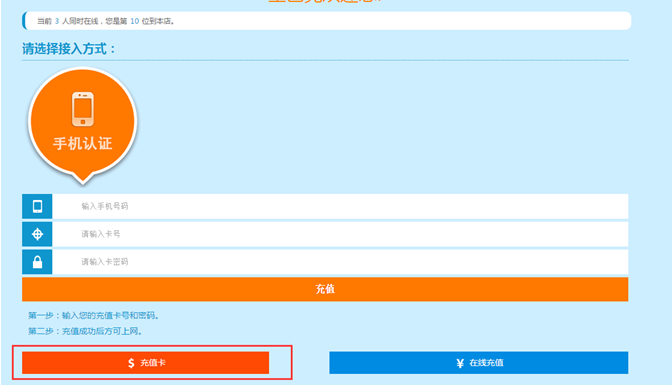Click the orange 充值 submit button

325,289
